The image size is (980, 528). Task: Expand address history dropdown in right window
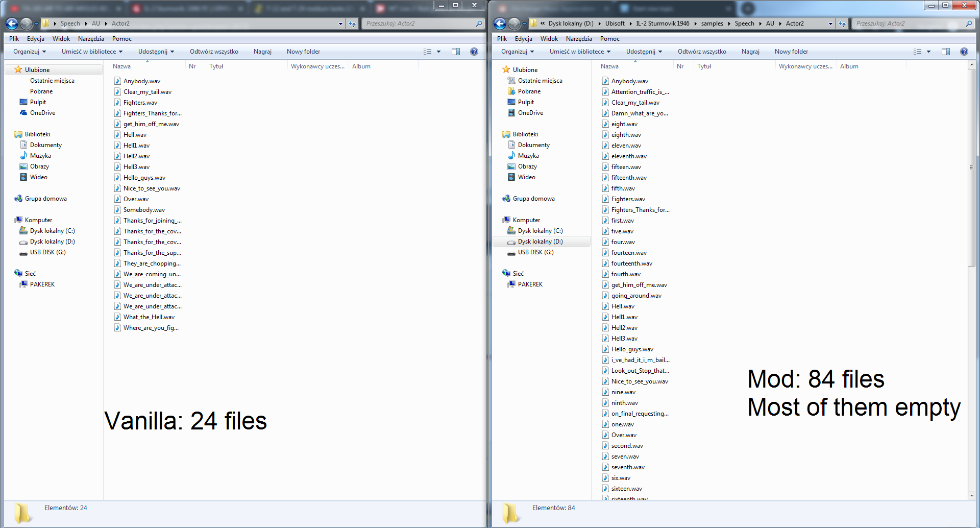pos(830,23)
